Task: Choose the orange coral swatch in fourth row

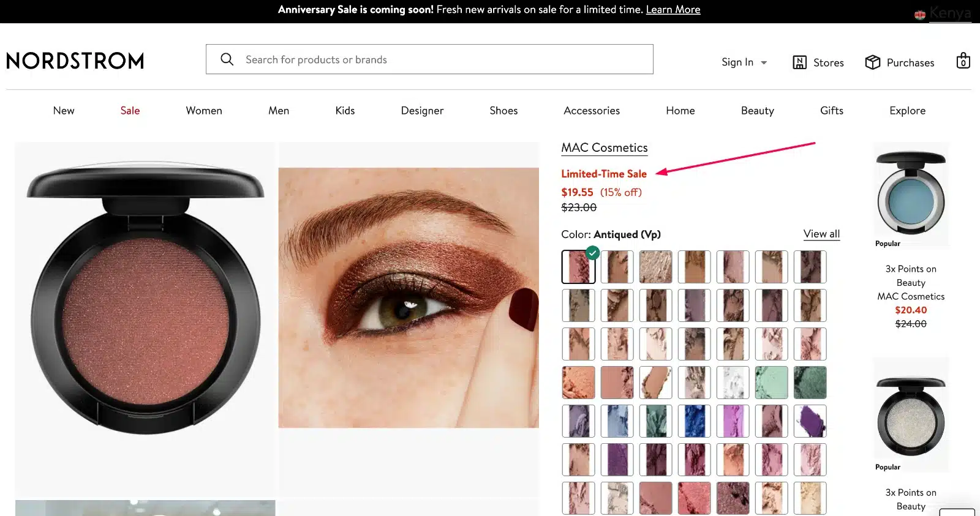Action: tap(578, 383)
